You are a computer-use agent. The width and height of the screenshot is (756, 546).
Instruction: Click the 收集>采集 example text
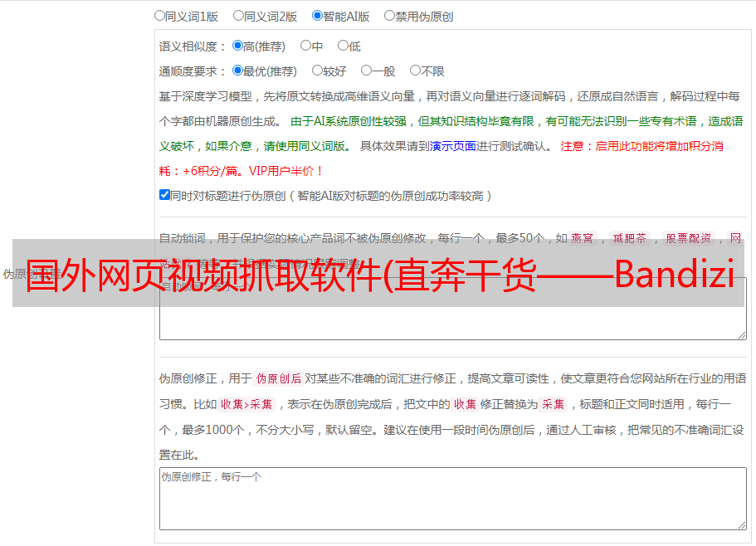pos(246,404)
